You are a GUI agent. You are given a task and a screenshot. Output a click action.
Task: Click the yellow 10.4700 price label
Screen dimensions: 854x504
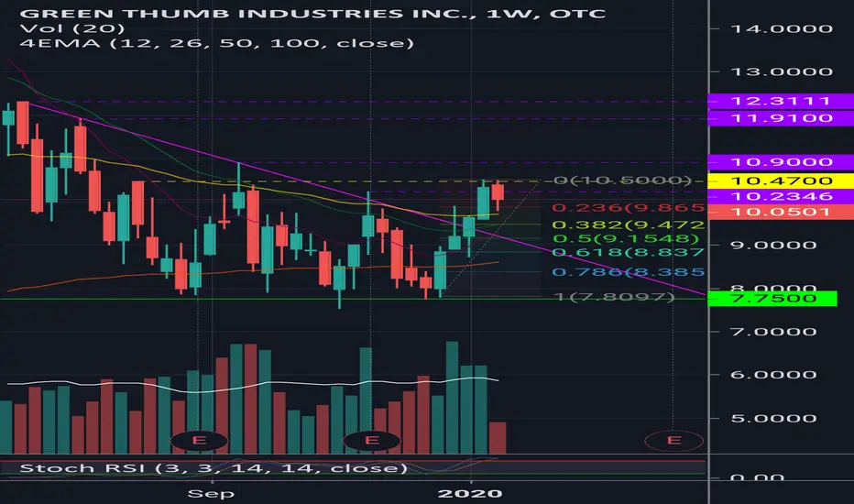click(781, 181)
